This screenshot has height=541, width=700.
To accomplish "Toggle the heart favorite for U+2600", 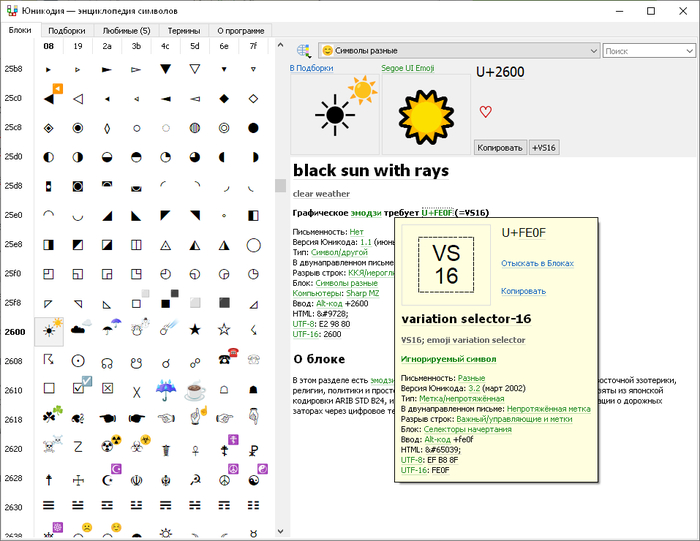I will [x=486, y=112].
